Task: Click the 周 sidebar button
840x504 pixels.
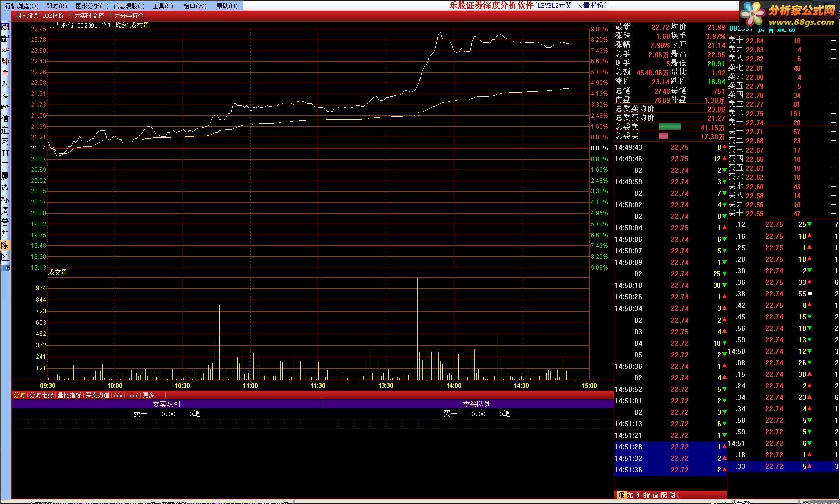Action: tap(5, 211)
